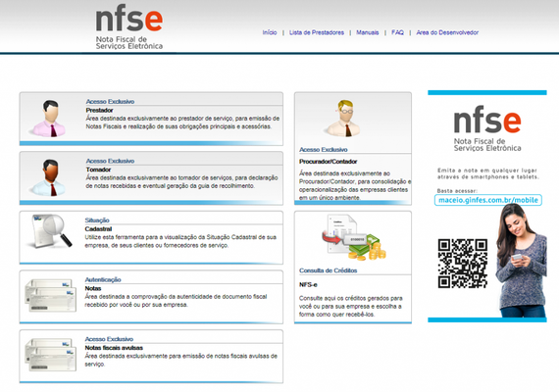Open the Manuais menu link
This screenshot has width=559, height=392.
(368, 32)
